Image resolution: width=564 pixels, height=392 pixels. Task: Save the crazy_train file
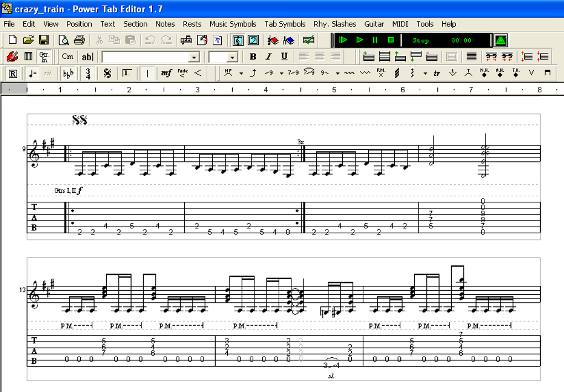[44, 40]
